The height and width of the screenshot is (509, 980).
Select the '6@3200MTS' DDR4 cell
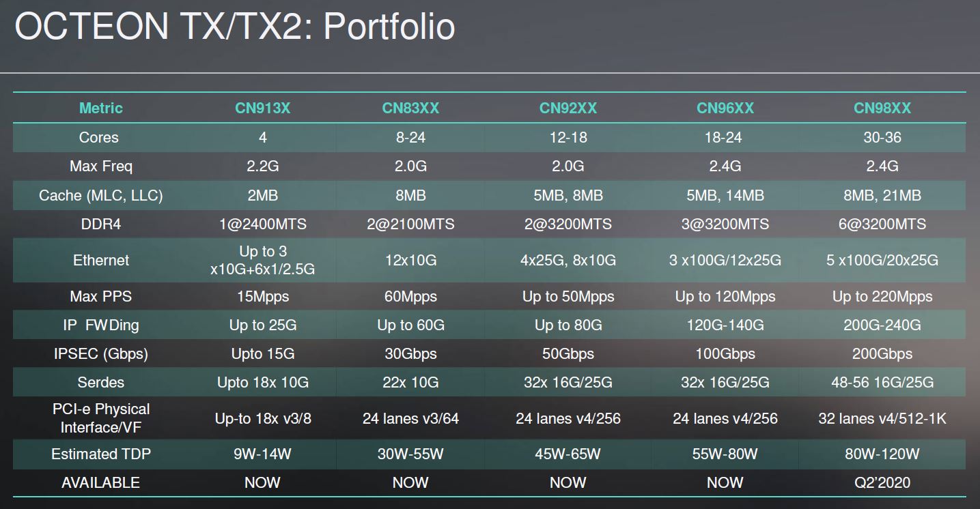click(882, 224)
